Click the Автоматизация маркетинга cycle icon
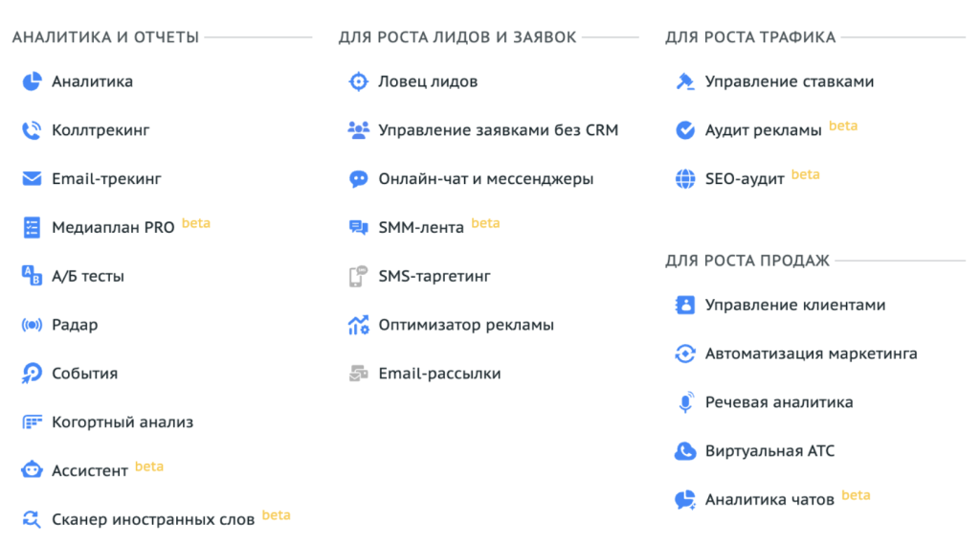The height and width of the screenshot is (546, 980). 685,354
